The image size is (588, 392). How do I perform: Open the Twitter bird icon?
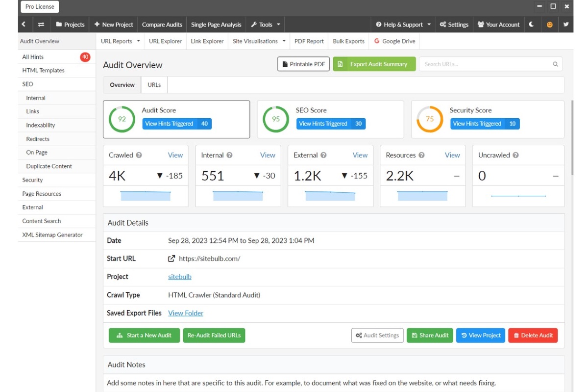click(x=566, y=25)
